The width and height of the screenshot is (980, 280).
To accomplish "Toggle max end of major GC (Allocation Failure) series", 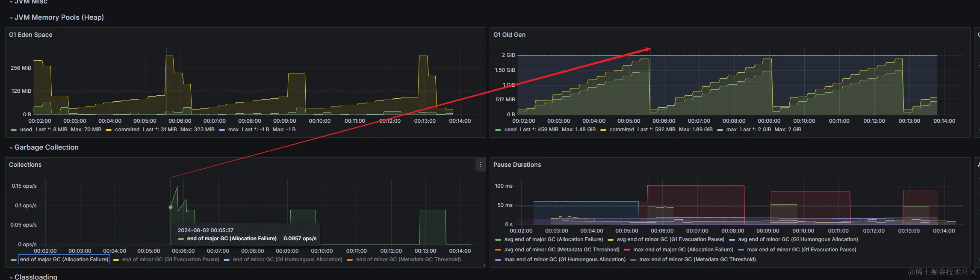I will point(683,250).
